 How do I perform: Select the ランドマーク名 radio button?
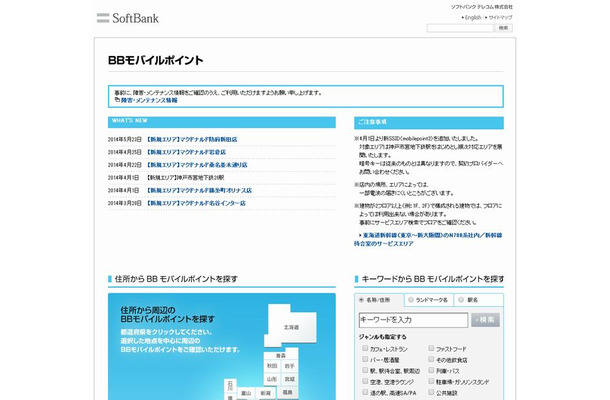[x=410, y=300]
